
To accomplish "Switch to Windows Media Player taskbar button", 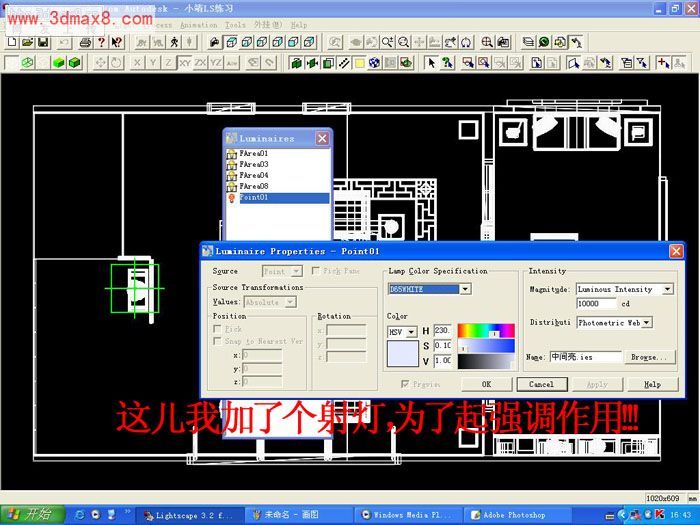I will 408,515.
